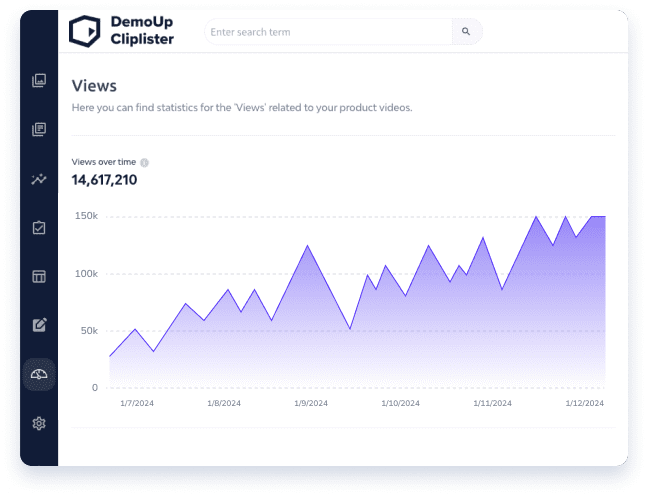Select the dashboard gauge sidebar icon

point(39,374)
